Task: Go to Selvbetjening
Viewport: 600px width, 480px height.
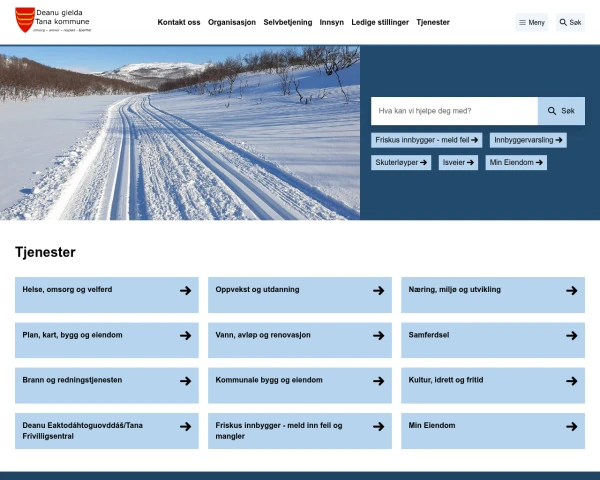Action: [288, 22]
